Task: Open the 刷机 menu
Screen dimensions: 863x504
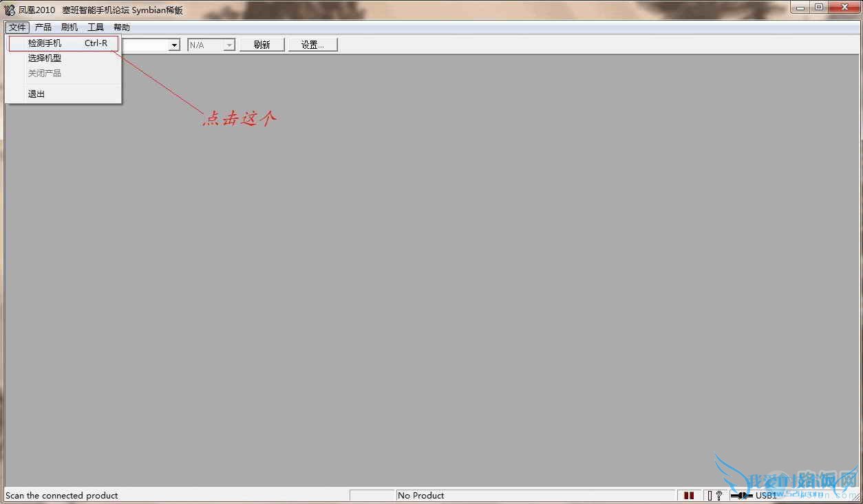Action: (70, 28)
